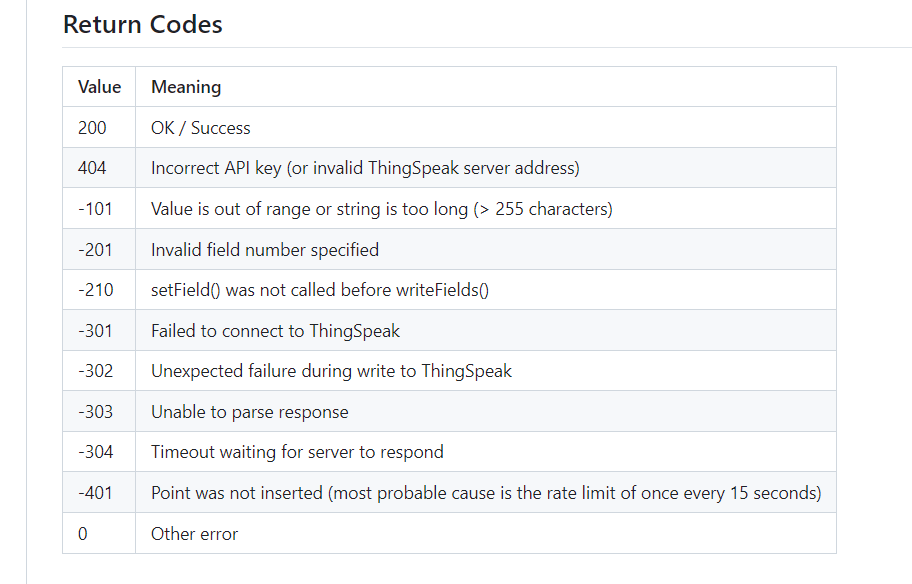Screen dimensions: 912x584
Task: Click the setField() was not called description
Action: tap(320, 290)
